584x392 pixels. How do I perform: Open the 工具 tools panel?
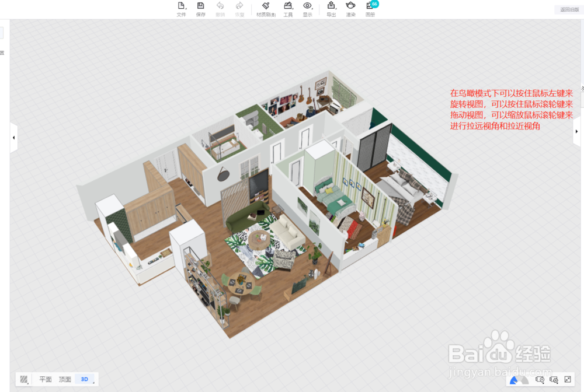click(287, 9)
